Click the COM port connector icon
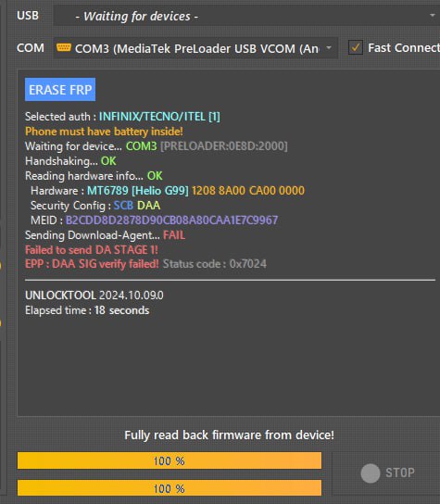The height and width of the screenshot is (504, 440). point(64,48)
